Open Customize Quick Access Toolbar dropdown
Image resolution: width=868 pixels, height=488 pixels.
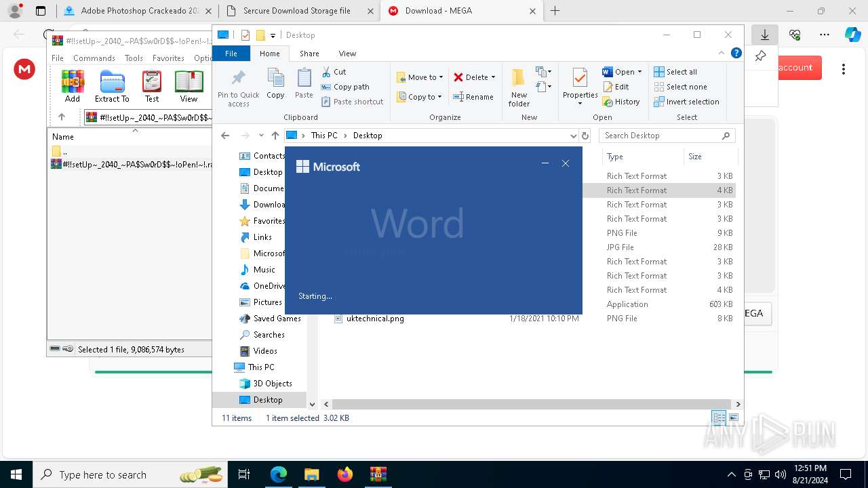click(x=273, y=35)
